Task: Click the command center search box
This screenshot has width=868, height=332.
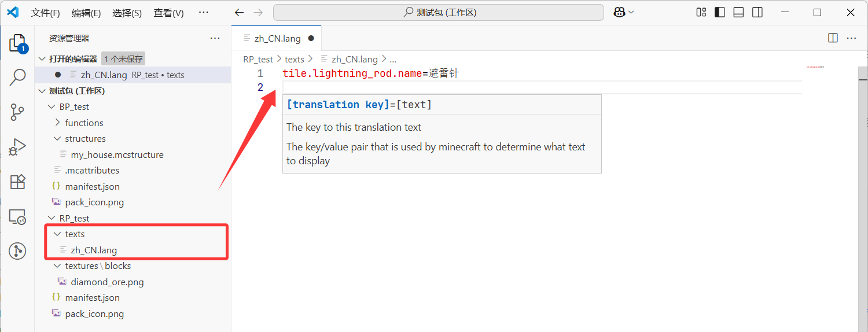Action: 438,12
